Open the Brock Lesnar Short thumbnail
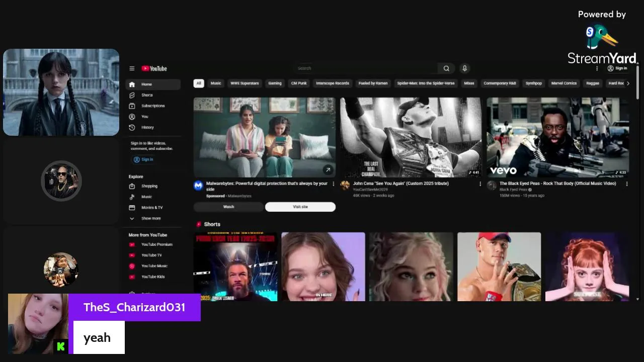 click(235, 266)
